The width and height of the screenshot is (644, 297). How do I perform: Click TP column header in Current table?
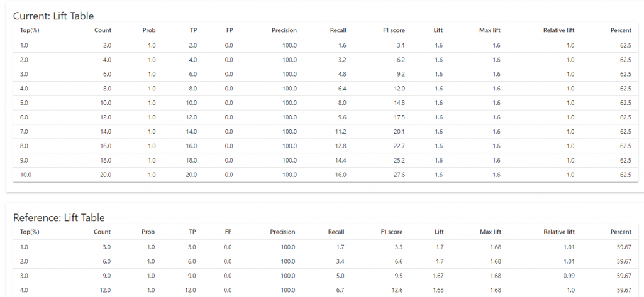(193, 30)
